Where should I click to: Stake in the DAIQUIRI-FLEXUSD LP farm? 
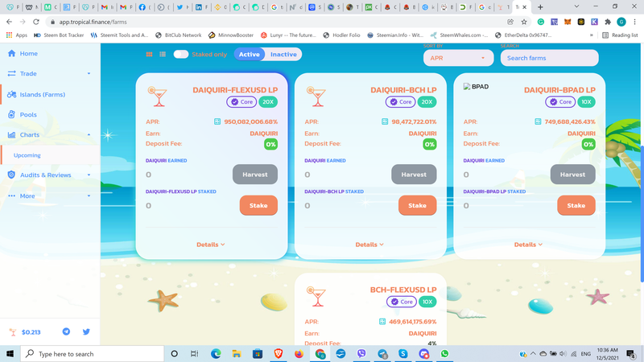click(x=258, y=205)
